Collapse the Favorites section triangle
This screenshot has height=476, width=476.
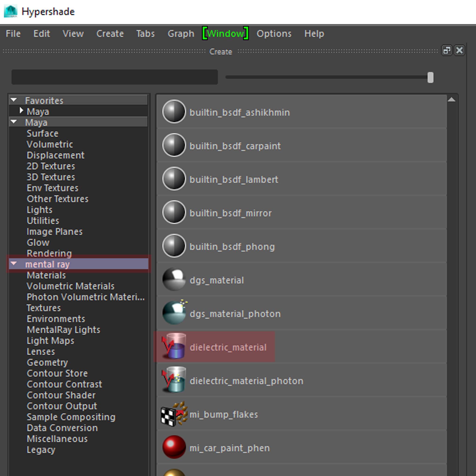click(x=14, y=100)
